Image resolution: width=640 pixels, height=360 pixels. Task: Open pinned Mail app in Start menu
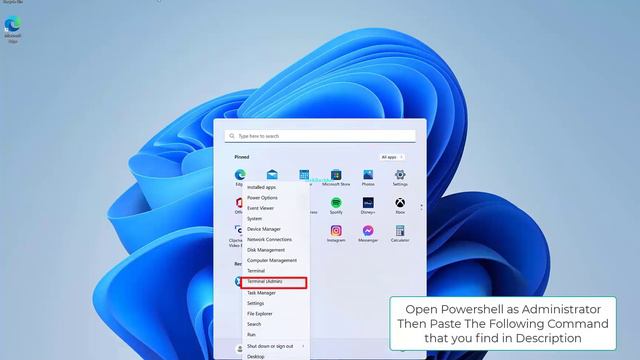click(x=272, y=175)
